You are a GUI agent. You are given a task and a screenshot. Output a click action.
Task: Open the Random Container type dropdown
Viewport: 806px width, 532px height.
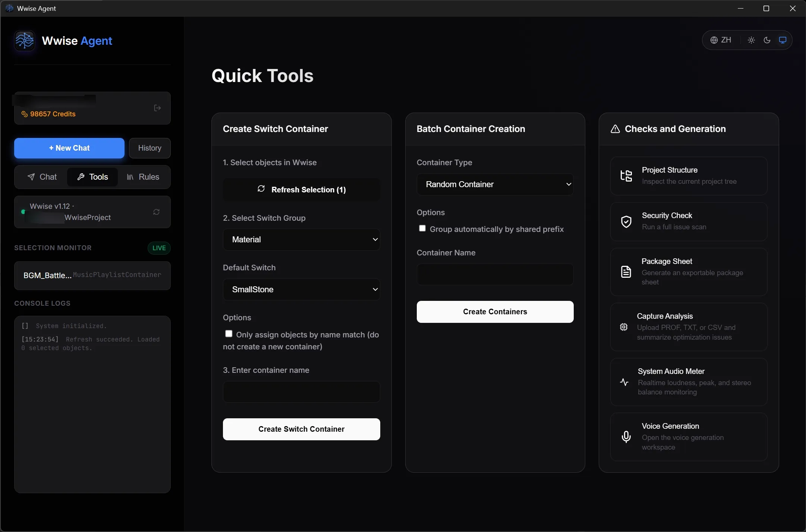(x=495, y=184)
